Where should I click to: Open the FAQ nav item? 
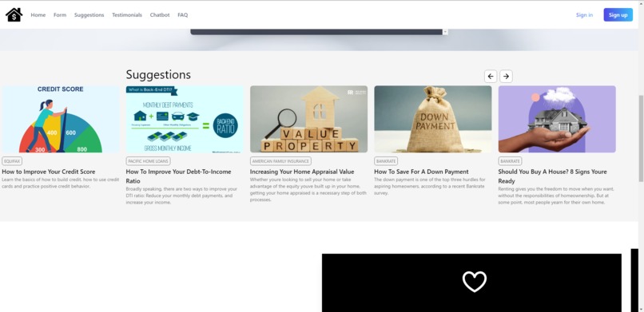[x=183, y=14]
